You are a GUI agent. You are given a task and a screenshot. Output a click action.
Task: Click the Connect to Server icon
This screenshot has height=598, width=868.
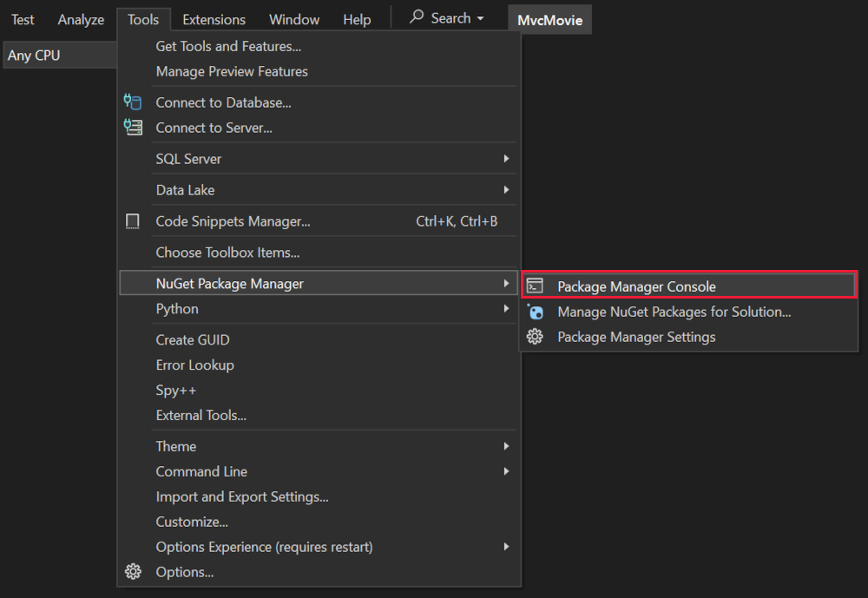[x=133, y=128]
